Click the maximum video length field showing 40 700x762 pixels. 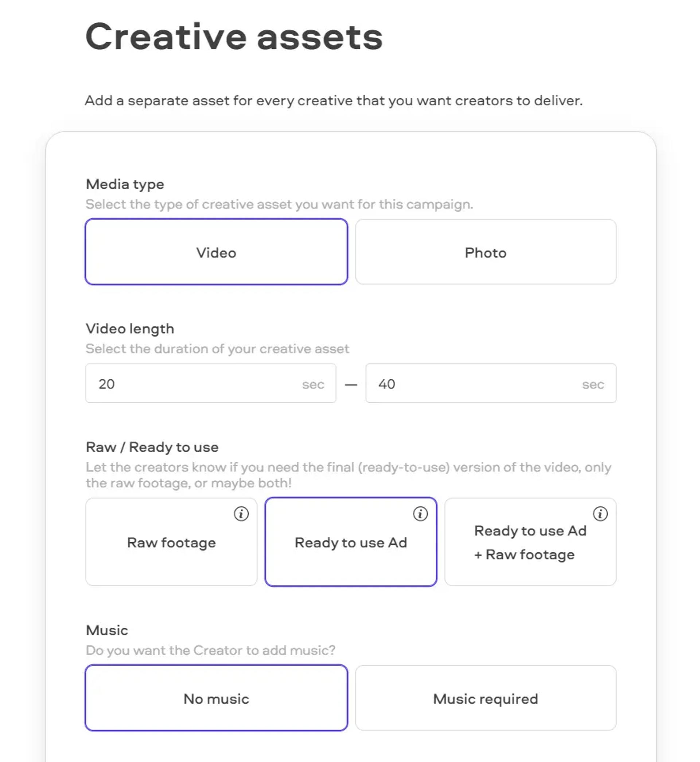click(x=491, y=383)
